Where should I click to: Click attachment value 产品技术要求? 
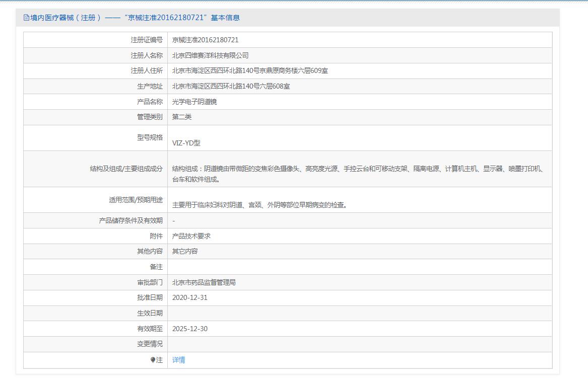click(x=191, y=236)
